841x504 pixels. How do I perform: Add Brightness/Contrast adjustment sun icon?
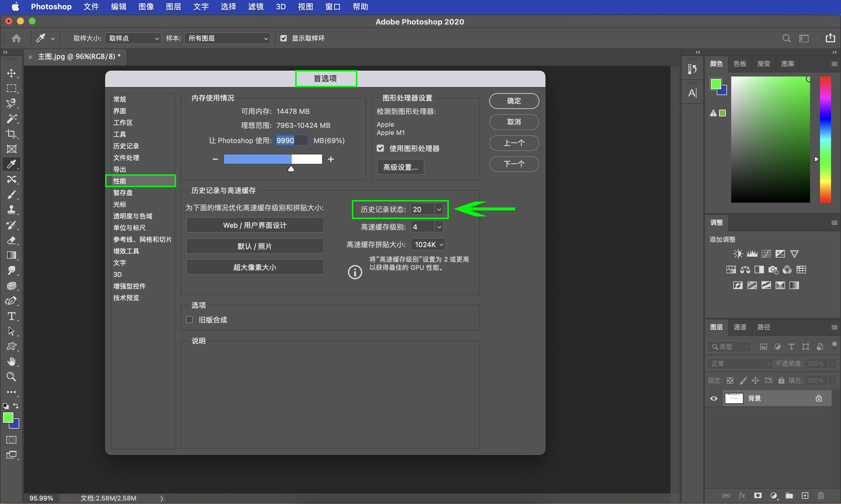tap(737, 254)
